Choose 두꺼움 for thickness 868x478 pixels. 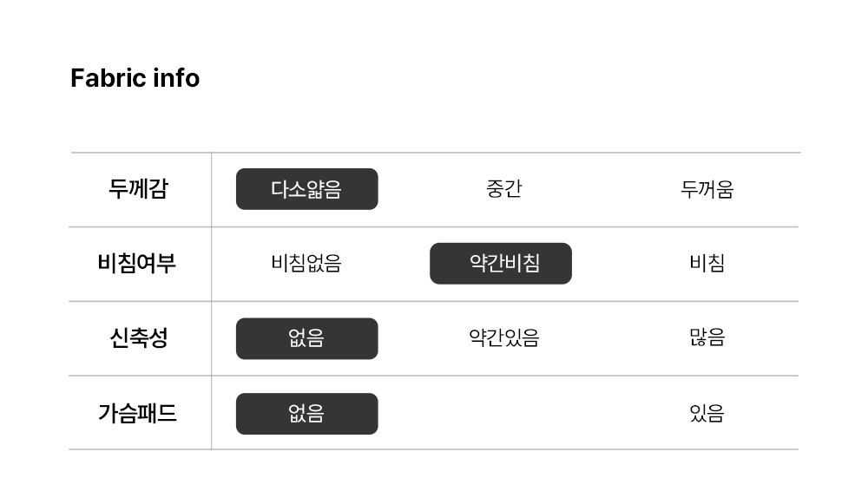click(707, 189)
